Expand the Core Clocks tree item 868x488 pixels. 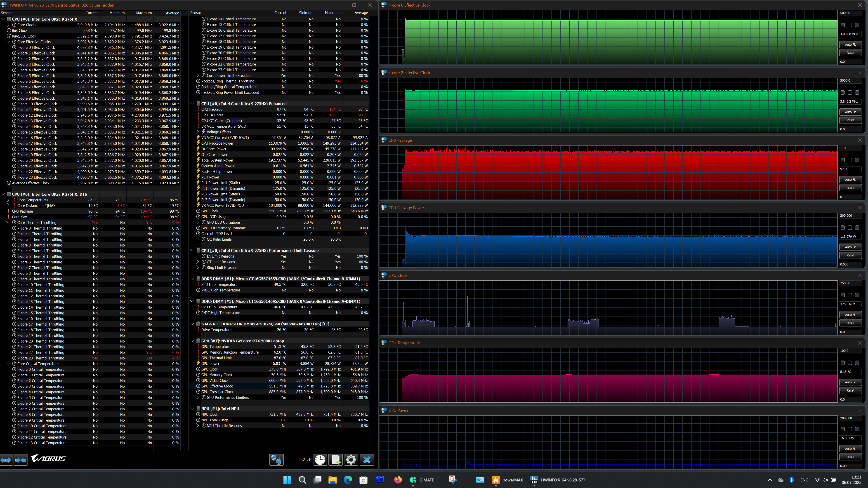pyautogui.click(x=8, y=25)
